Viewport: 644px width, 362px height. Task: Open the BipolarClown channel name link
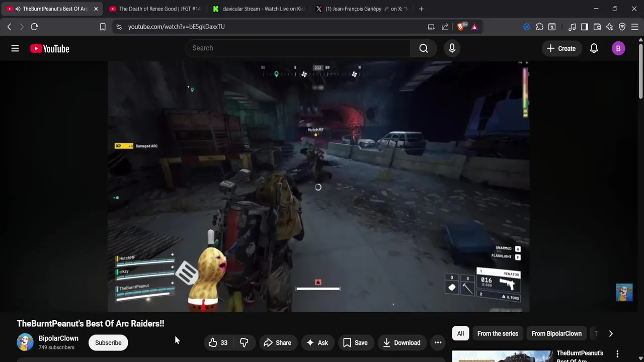tap(58, 338)
